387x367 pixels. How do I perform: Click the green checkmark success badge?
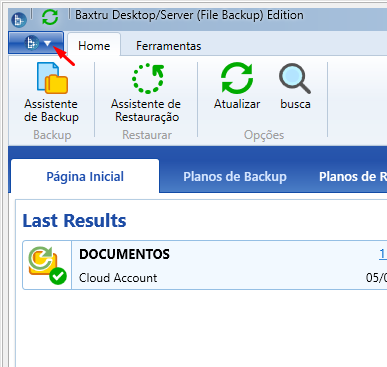pyautogui.click(x=58, y=276)
